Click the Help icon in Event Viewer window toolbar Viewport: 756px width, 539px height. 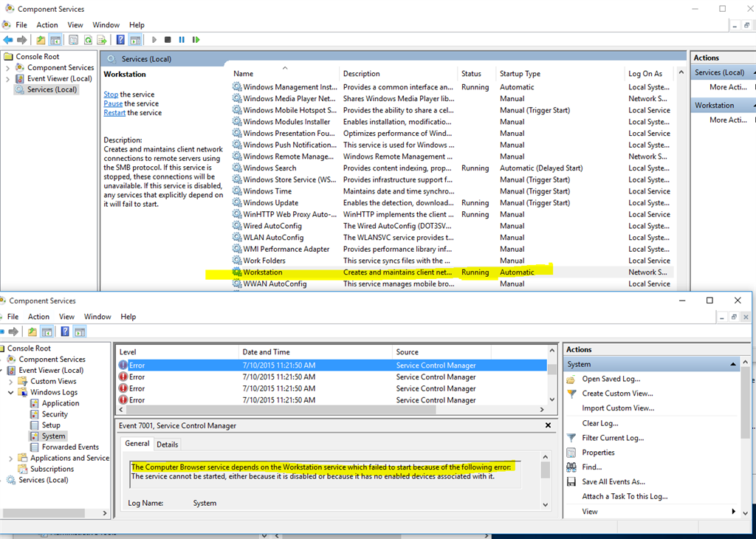(65, 332)
